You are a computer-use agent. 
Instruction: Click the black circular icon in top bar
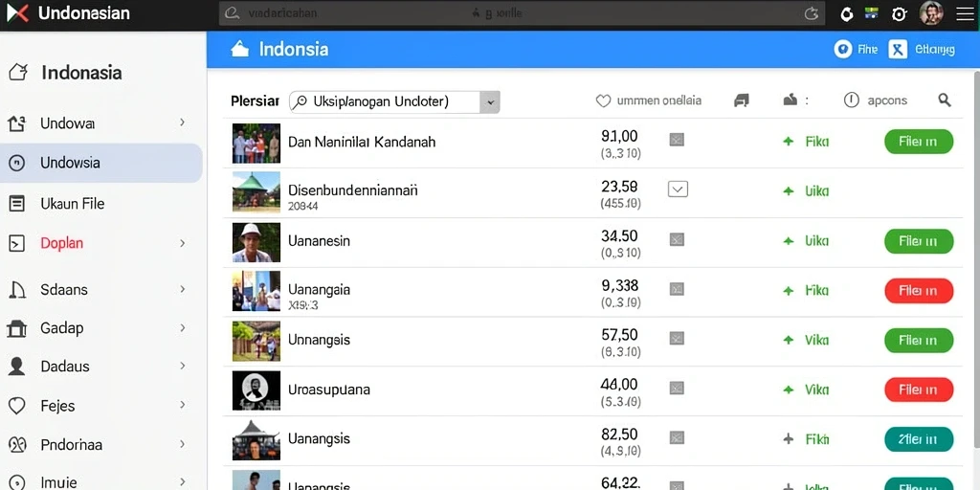[847, 14]
